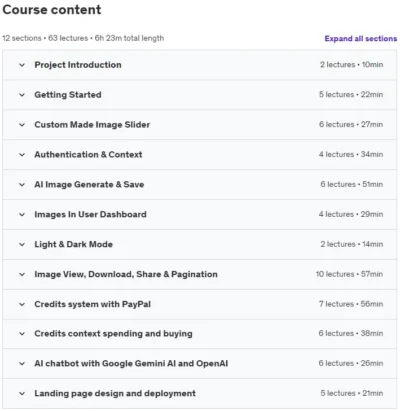
Task: Click the '2 lectures • 10min' label
Action: [351, 64]
